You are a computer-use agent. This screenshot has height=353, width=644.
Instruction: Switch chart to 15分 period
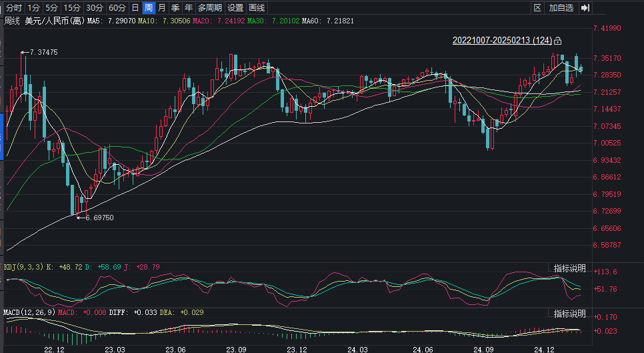point(72,8)
